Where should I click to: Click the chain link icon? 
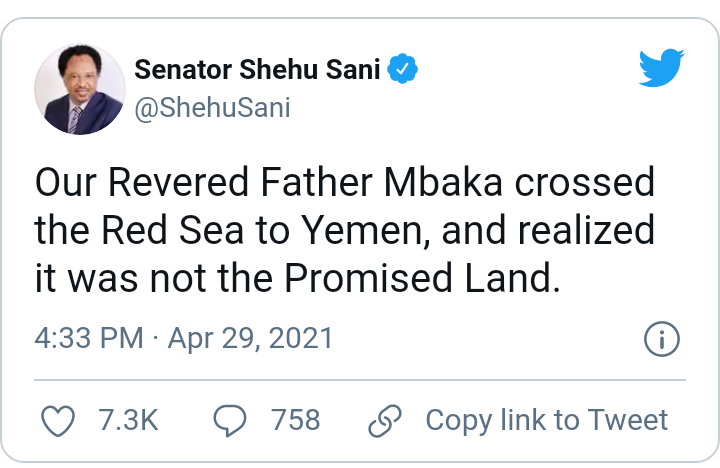click(x=384, y=420)
